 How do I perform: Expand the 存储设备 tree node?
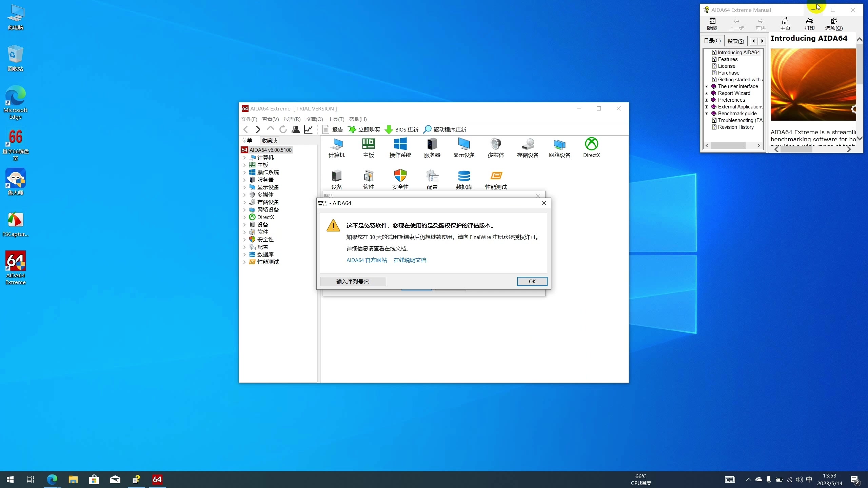(x=244, y=202)
